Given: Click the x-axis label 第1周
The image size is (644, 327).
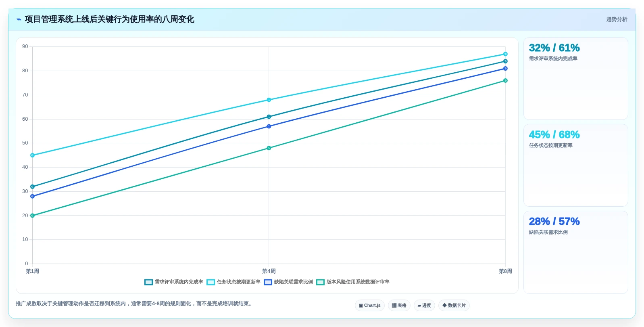Looking at the screenshot, I should 33,271.
